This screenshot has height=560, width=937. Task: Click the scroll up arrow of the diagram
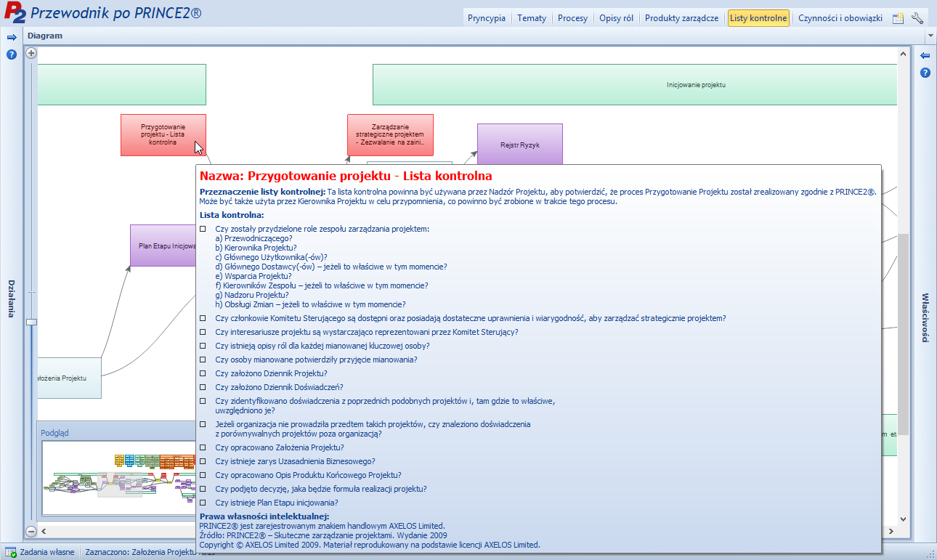[x=904, y=54]
